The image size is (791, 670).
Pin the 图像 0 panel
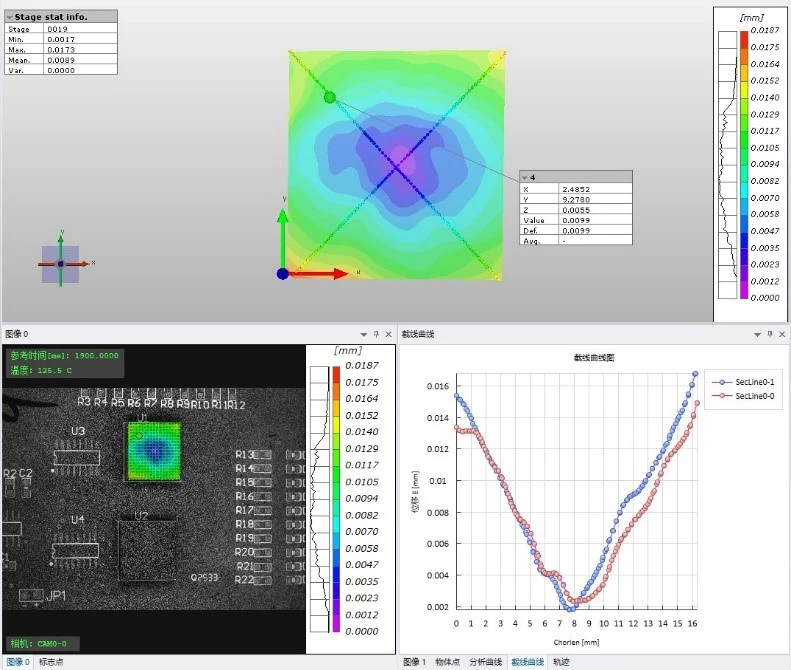tap(376, 334)
